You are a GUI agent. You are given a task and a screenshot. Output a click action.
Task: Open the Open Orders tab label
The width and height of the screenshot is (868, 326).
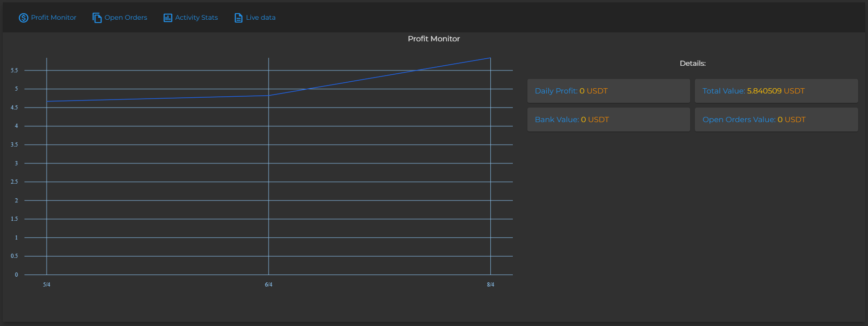(x=126, y=17)
